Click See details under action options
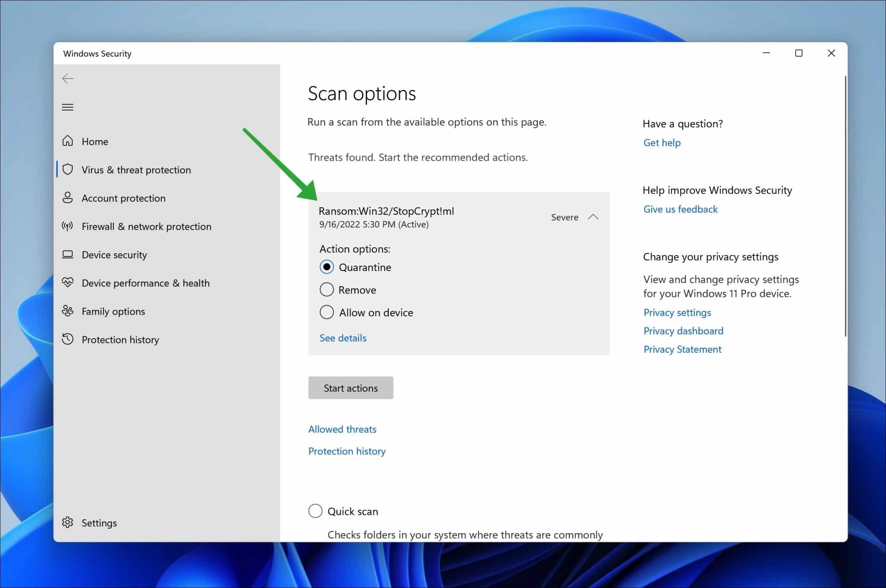This screenshot has height=588, width=886. 343,338
